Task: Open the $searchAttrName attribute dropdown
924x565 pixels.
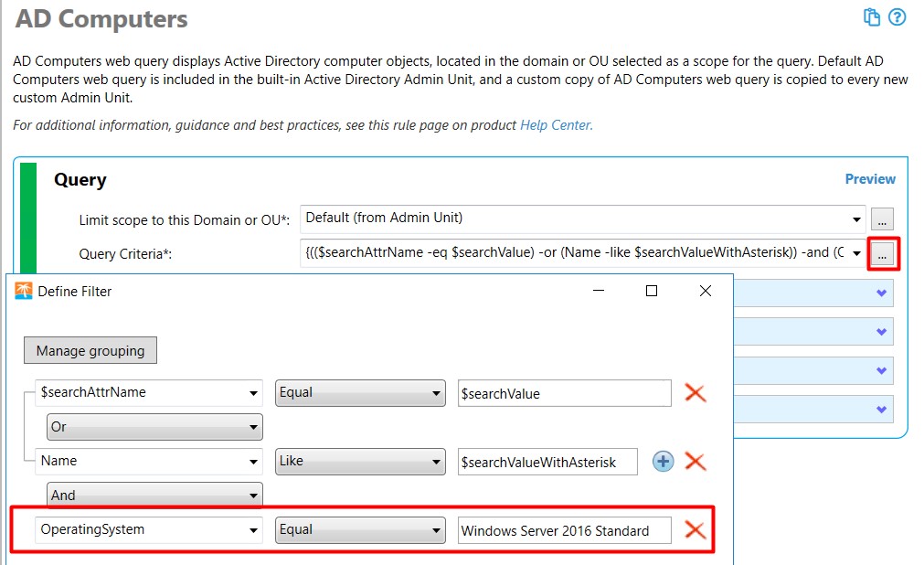Action: pos(148,393)
